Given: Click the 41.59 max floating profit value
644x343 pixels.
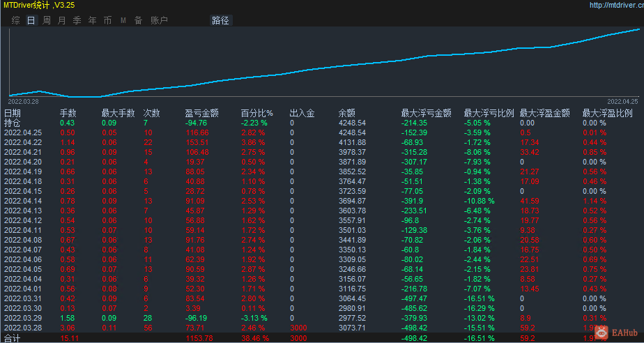Looking at the screenshot, I should click(x=530, y=201).
